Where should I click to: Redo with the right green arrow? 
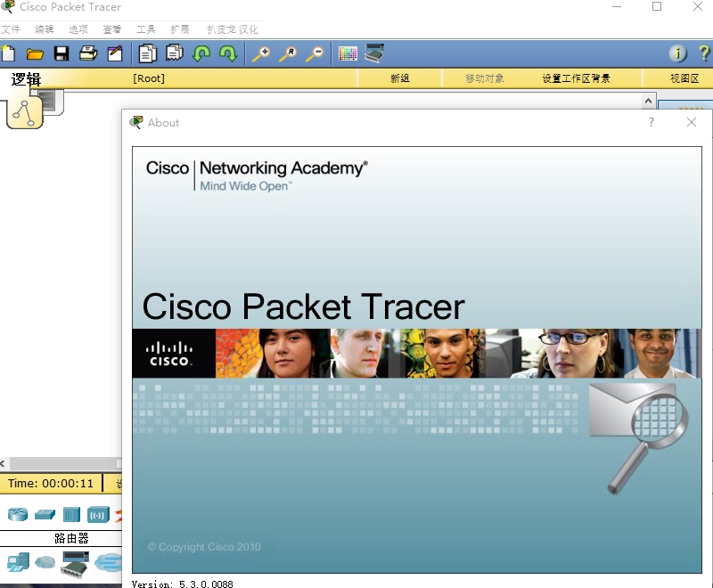point(228,53)
